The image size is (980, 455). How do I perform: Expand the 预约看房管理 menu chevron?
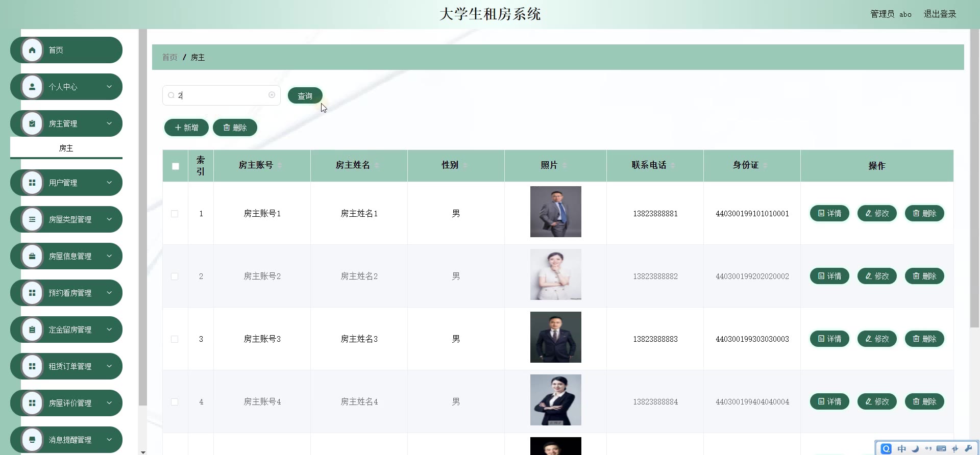click(109, 293)
